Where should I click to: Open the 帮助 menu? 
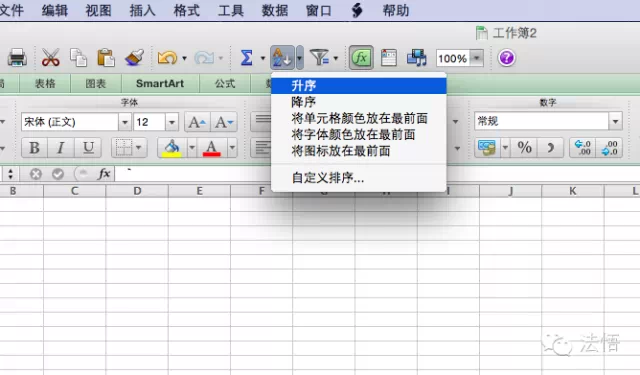[x=396, y=10]
